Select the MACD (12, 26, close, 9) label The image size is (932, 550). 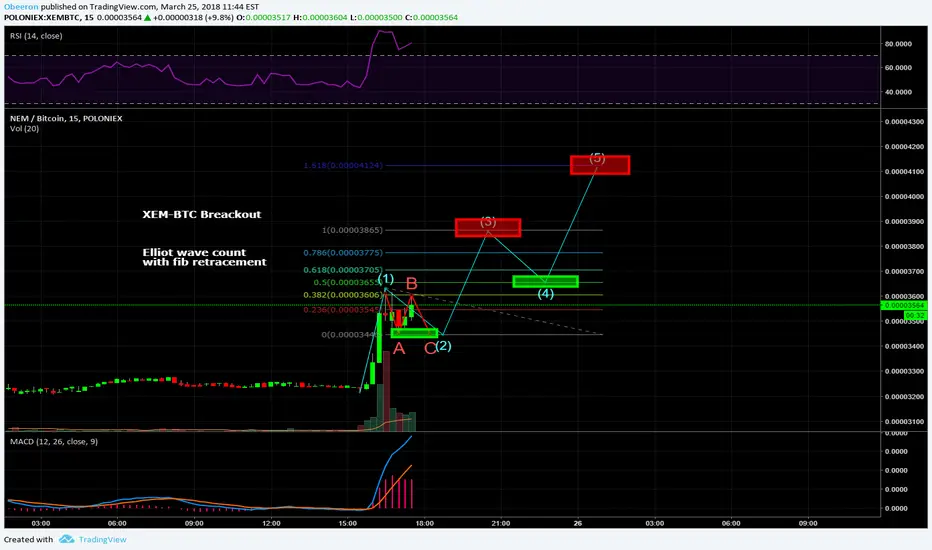53,441
